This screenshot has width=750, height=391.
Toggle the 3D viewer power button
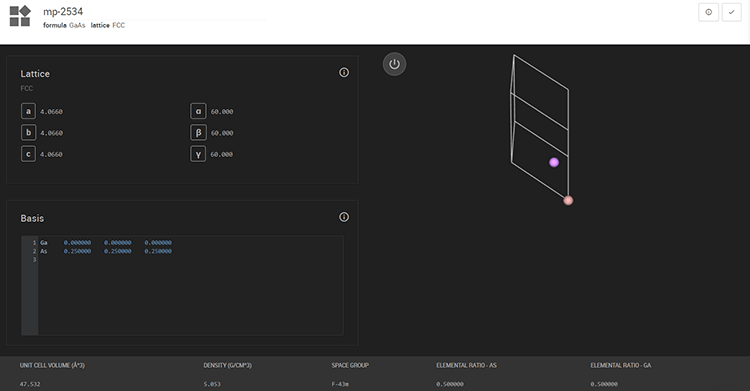[x=394, y=64]
